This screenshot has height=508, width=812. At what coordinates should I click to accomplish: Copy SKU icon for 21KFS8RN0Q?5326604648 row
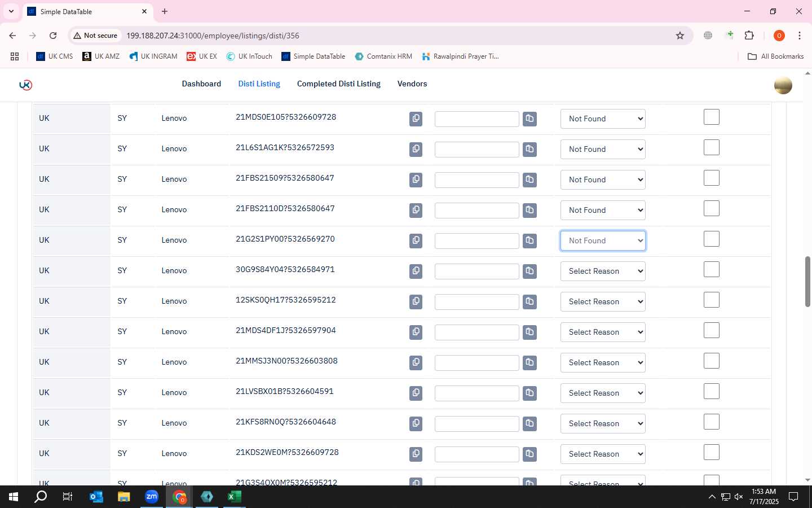pyautogui.click(x=416, y=423)
